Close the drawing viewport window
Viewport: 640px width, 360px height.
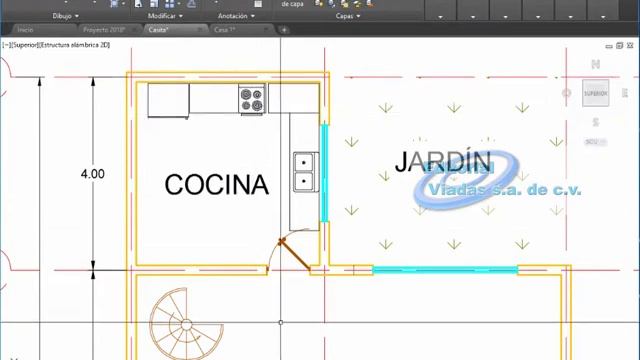[x=630, y=46]
